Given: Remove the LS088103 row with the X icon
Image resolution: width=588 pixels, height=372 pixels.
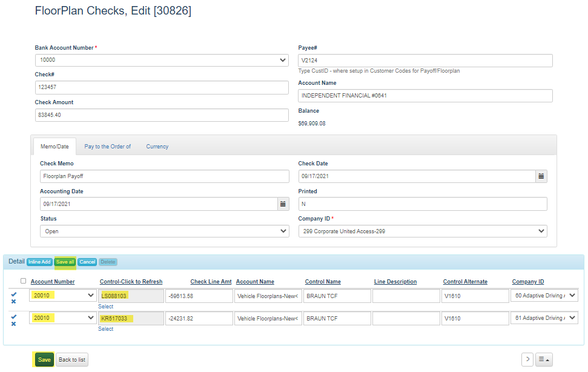Looking at the screenshot, I should (13, 302).
